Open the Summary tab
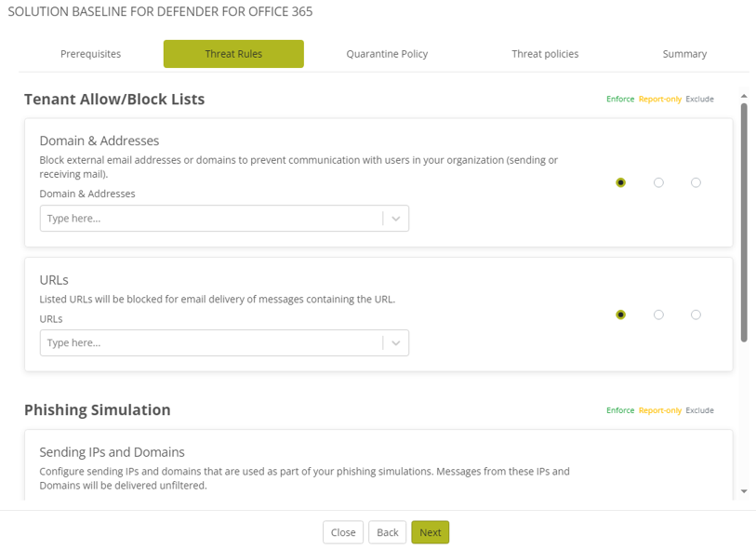This screenshot has height=549, width=756. coord(684,54)
